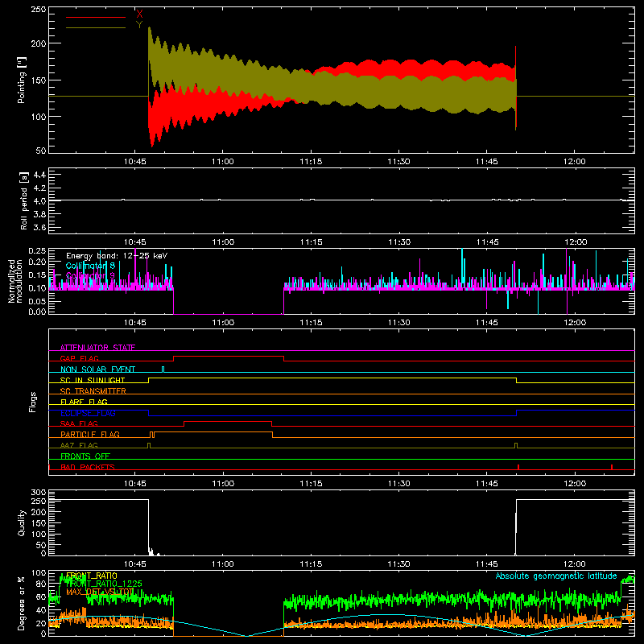Screen dimensions: 644x644
Task: Select the ATTENUATOR_STATE flag label
Action: 97,348
